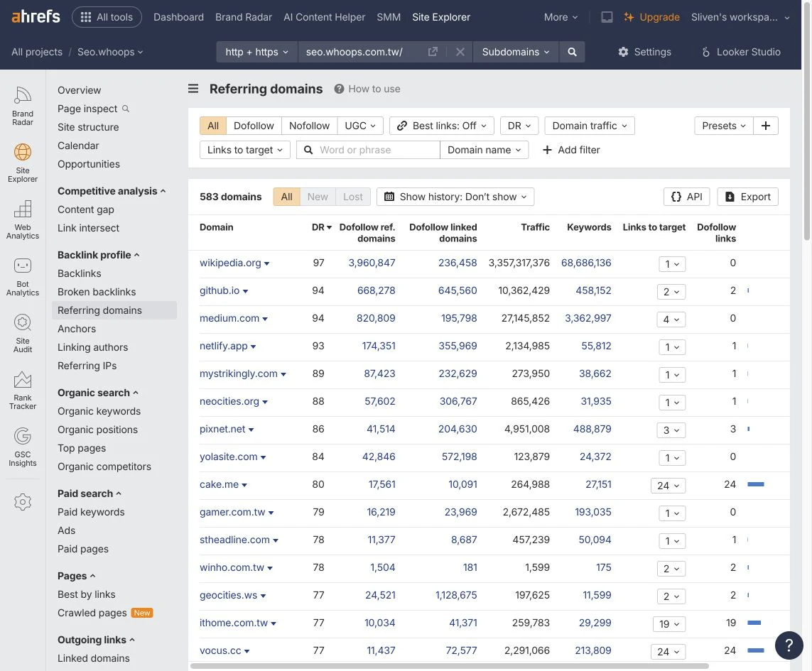This screenshot has width=812, height=671.
Task: Open the SMM tab
Action: [389, 17]
